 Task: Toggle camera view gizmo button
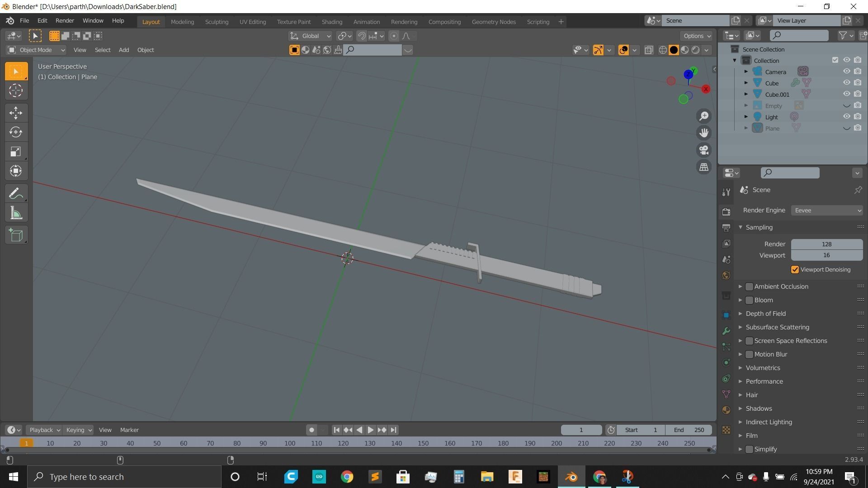coord(704,150)
